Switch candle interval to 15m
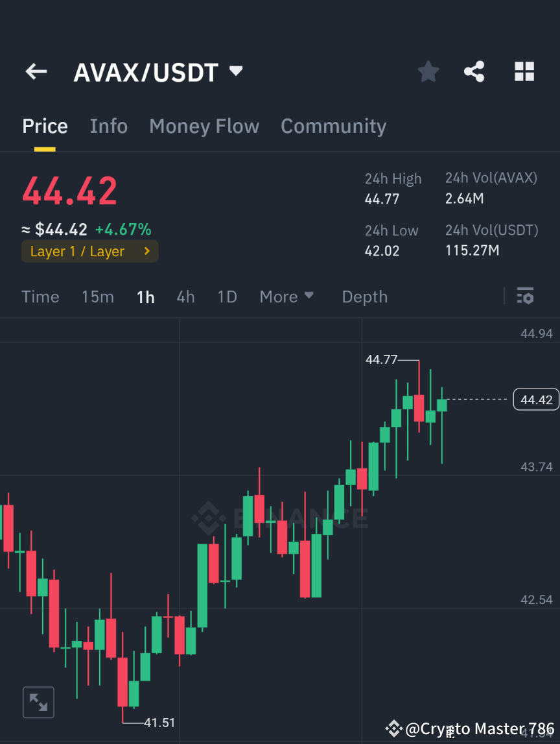 [x=97, y=296]
